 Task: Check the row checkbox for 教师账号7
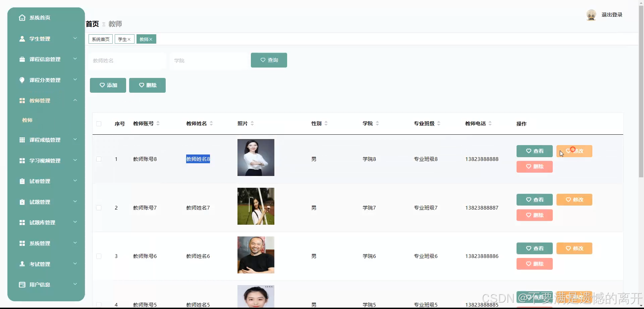[99, 208]
